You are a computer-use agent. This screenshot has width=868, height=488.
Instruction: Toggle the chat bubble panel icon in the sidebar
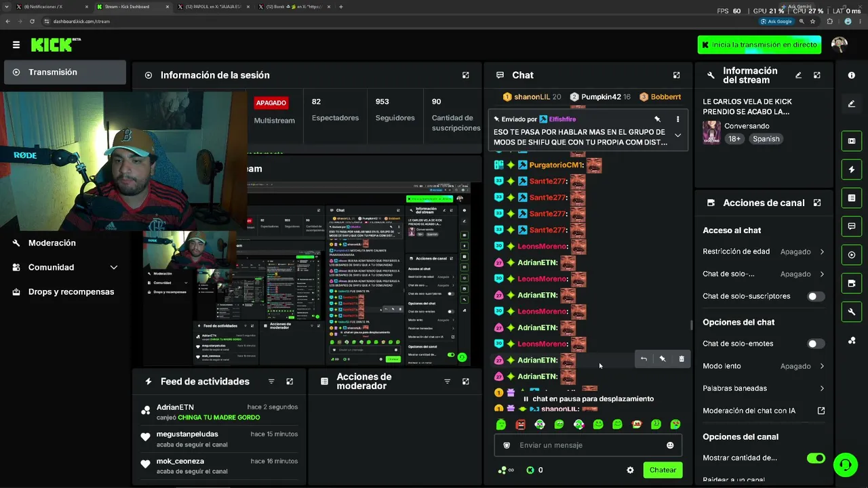pyautogui.click(x=852, y=226)
